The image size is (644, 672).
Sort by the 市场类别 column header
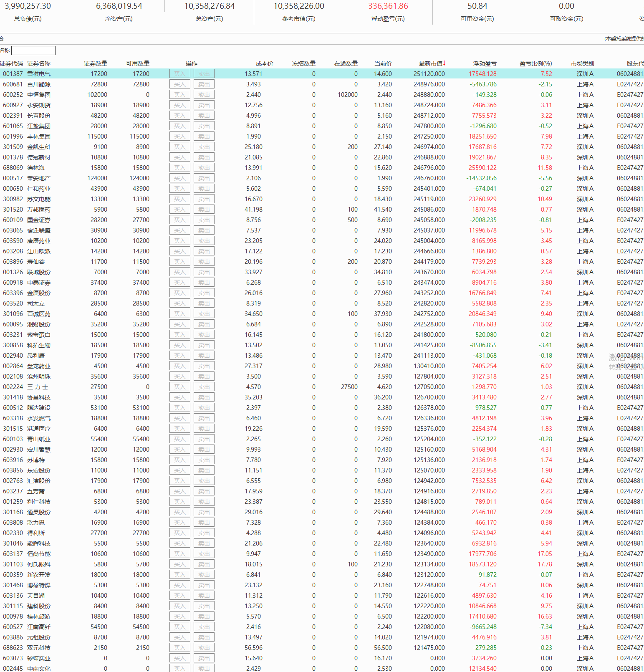coord(583,63)
